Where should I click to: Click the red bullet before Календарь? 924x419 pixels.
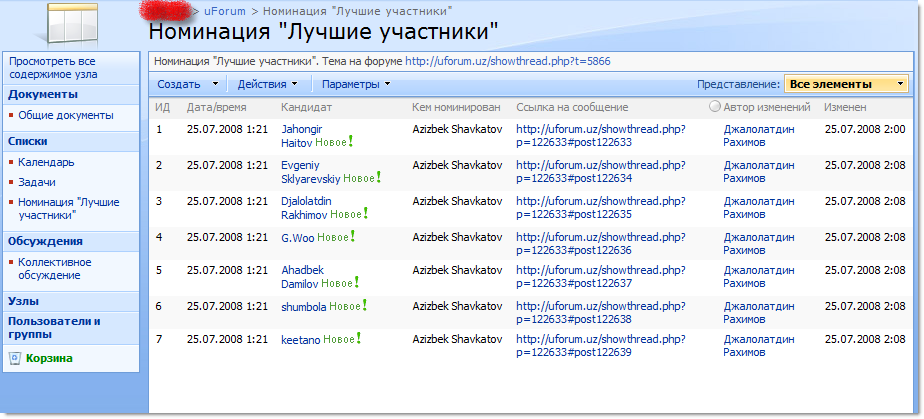[11, 162]
